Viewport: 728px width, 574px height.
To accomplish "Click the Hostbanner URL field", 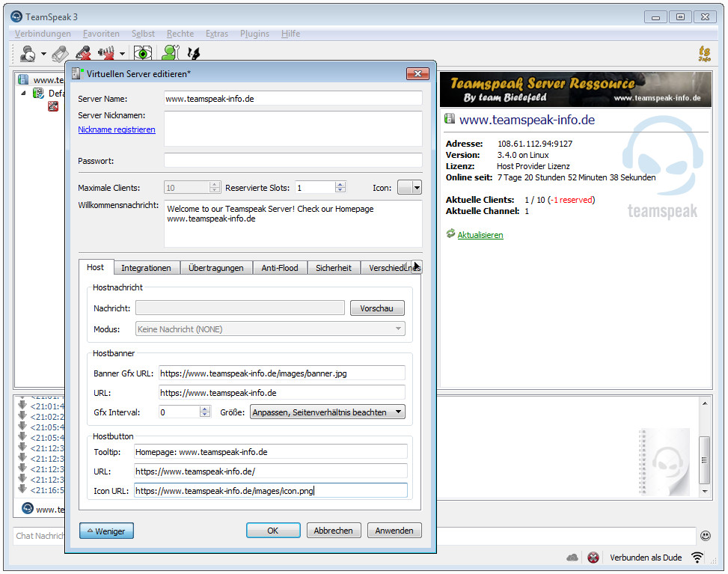I will (x=282, y=392).
